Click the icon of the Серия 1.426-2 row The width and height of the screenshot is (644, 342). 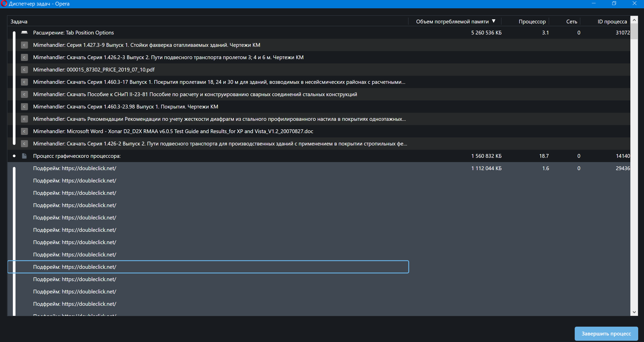(x=24, y=144)
